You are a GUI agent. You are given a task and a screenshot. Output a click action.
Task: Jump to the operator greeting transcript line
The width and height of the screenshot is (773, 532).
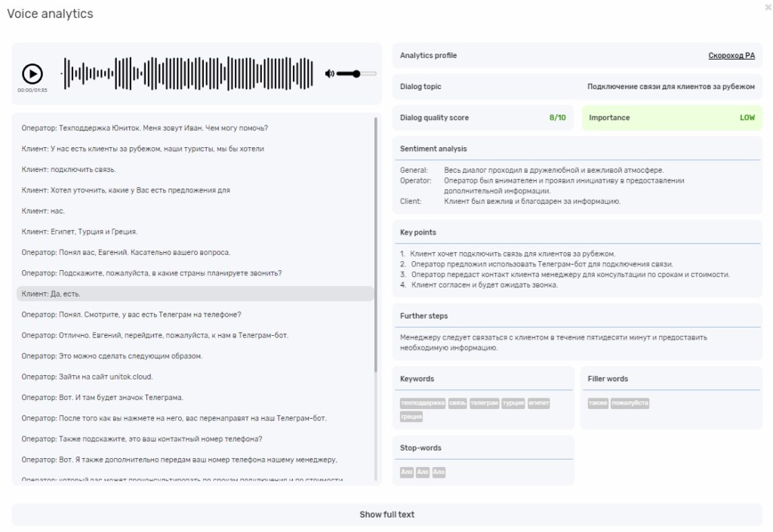click(145, 128)
